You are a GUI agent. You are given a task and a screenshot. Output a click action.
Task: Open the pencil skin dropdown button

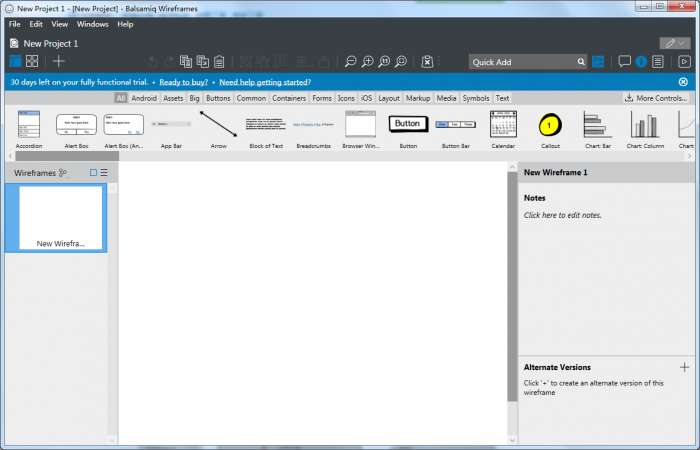click(x=675, y=43)
